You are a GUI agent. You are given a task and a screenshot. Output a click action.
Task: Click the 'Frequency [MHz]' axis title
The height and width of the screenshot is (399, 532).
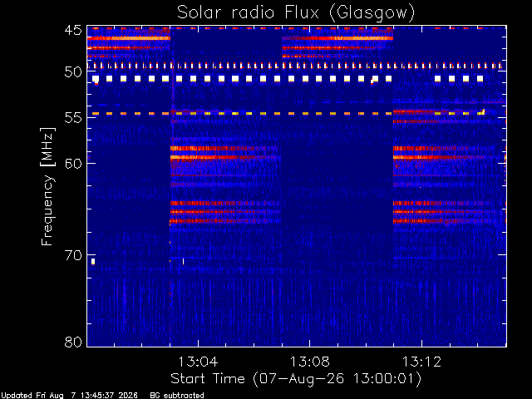(x=47, y=186)
